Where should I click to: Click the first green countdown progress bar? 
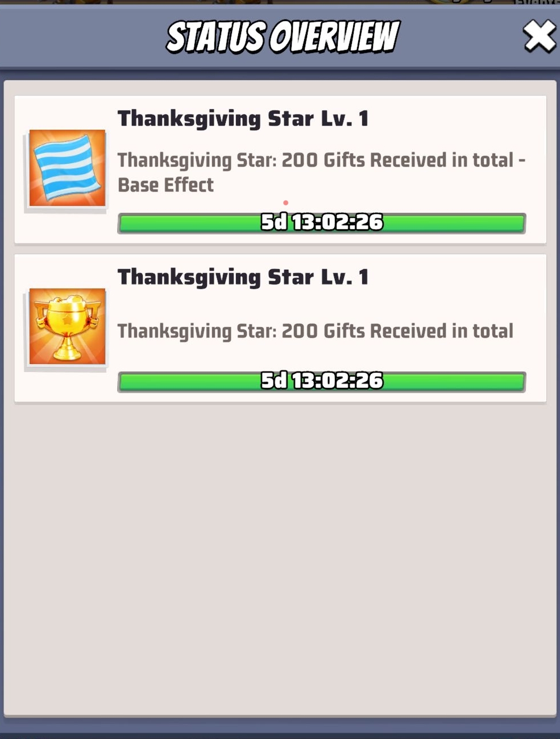322,222
